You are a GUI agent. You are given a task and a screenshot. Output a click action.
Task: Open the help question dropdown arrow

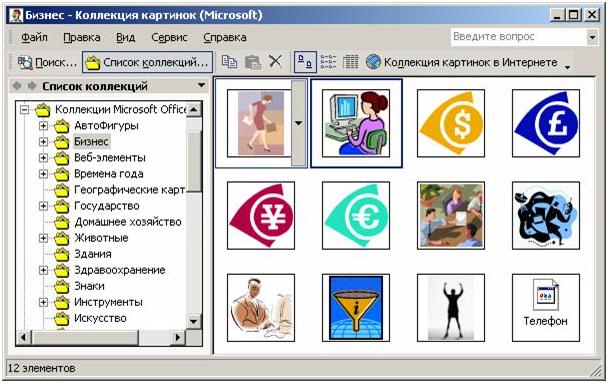pos(592,37)
